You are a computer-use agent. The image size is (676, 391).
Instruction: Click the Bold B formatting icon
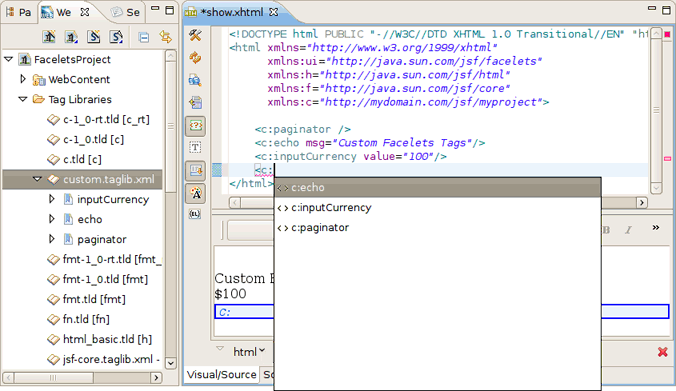coord(606,230)
